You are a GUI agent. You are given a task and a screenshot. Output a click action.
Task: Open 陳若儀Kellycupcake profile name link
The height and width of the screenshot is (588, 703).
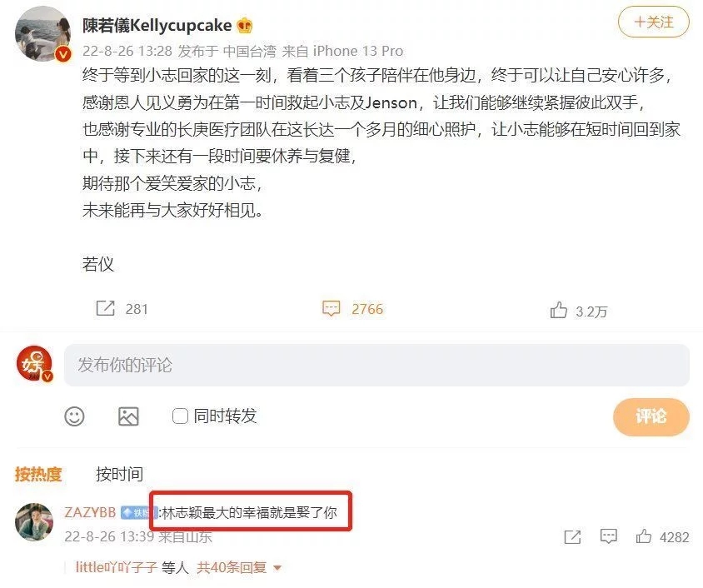(x=157, y=26)
